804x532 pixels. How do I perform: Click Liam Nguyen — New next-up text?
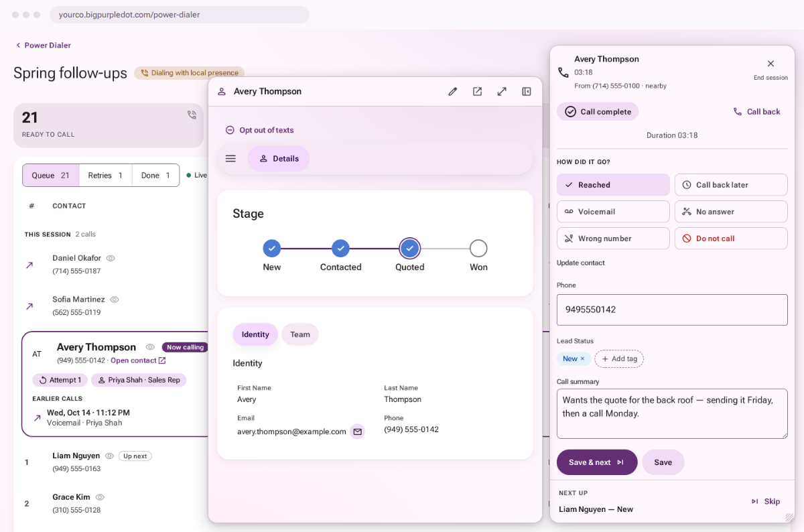[x=596, y=509]
